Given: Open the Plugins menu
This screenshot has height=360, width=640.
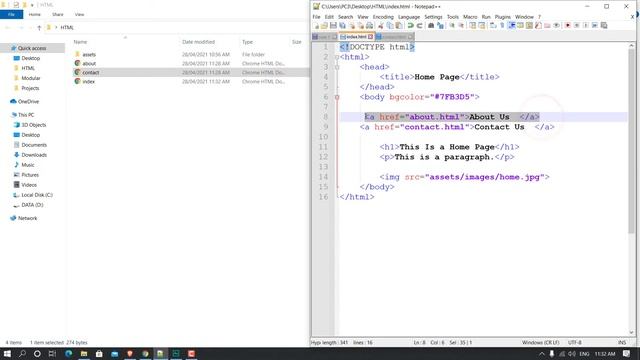Looking at the screenshot, I should [502, 17].
